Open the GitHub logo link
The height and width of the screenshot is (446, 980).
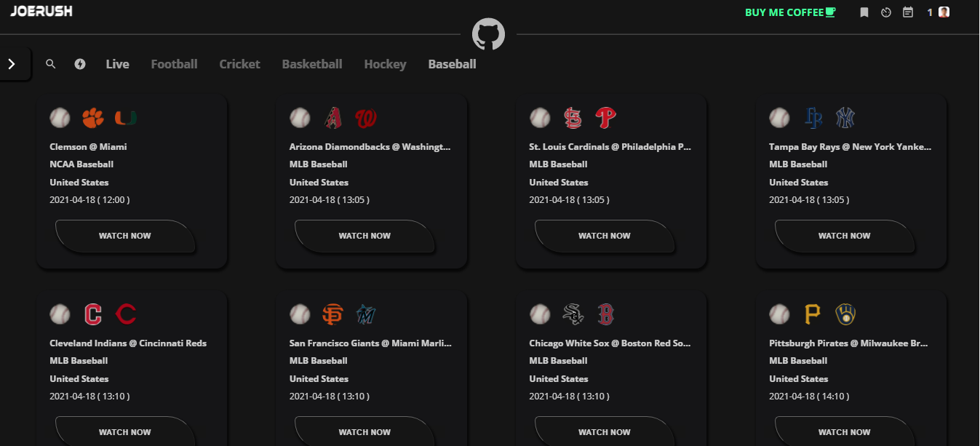point(488,34)
